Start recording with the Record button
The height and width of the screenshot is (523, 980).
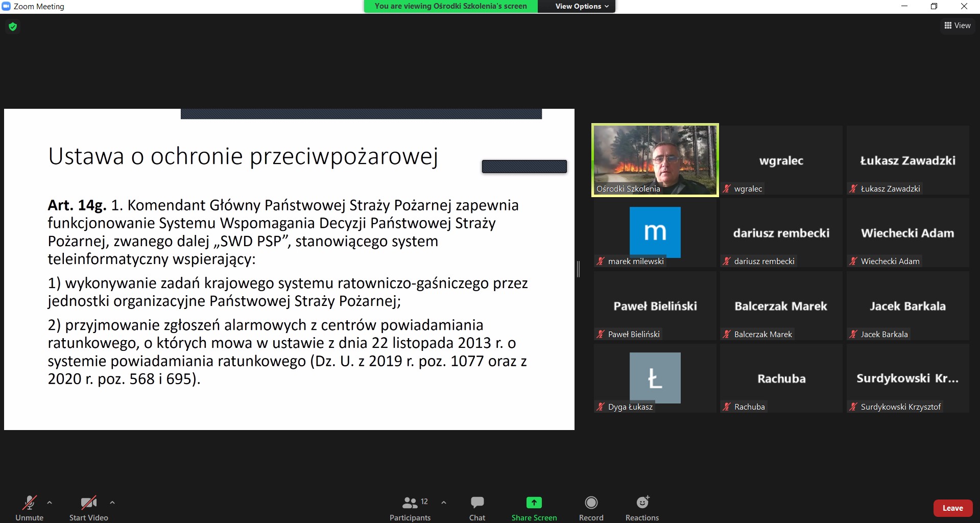click(591, 508)
